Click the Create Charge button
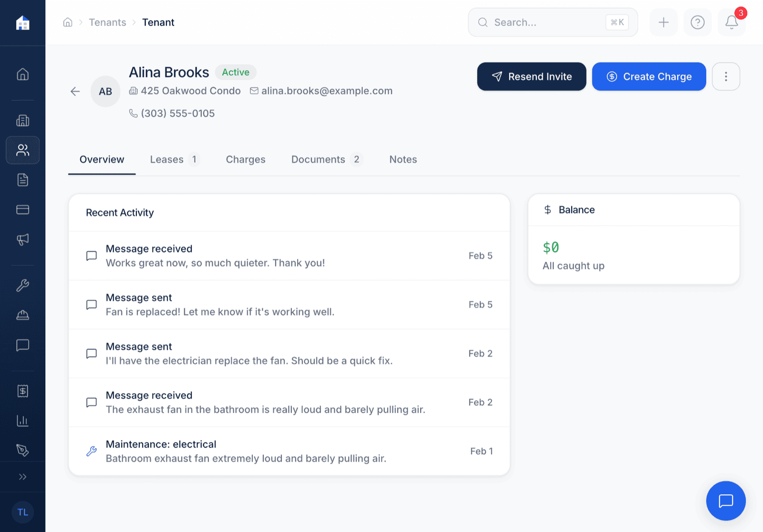 pyautogui.click(x=649, y=76)
